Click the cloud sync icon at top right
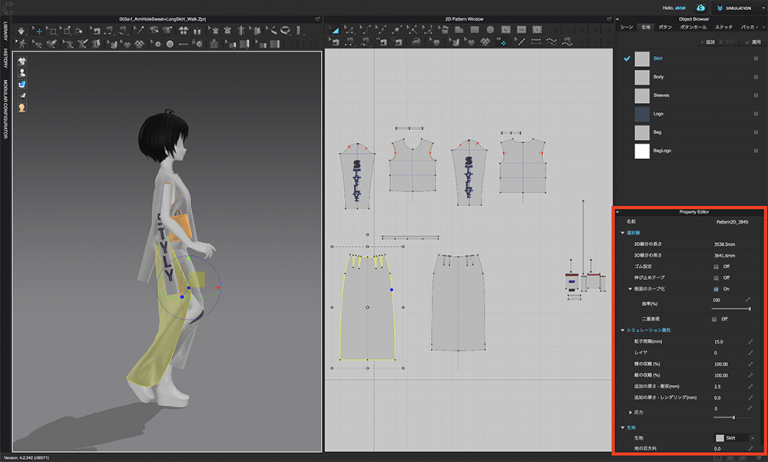This screenshot has width=768, height=462. coord(701,8)
